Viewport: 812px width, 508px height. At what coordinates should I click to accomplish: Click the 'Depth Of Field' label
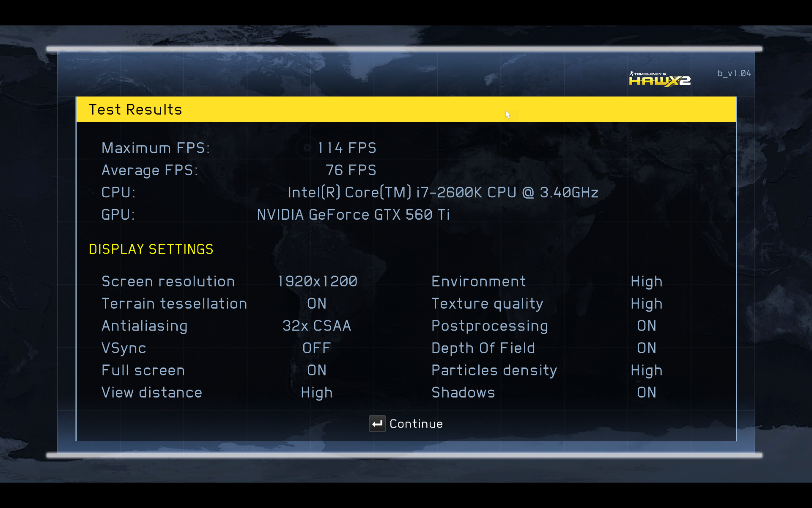(x=483, y=348)
